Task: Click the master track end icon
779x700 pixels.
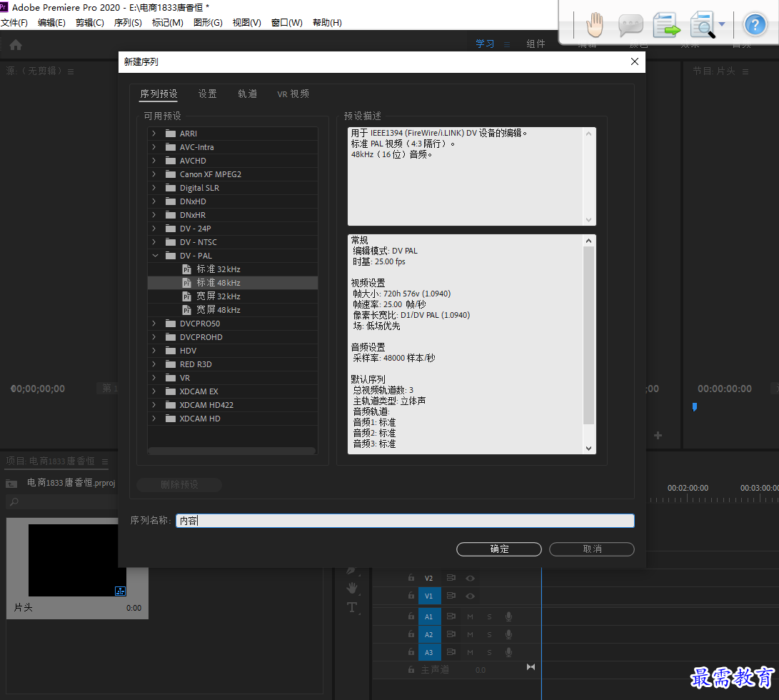Action: [x=531, y=667]
